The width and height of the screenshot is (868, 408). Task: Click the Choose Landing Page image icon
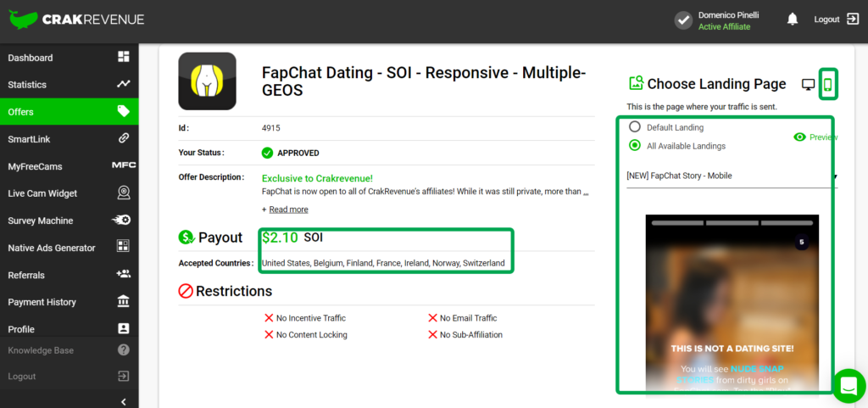pos(636,84)
